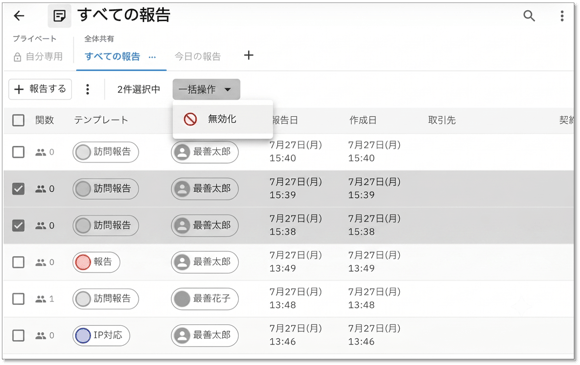Image resolution: width=580 pixels, height=365 pixels.
Task: Open the 訪問報告 chip in the 15:40 row
Action: [x=105, y=152]
